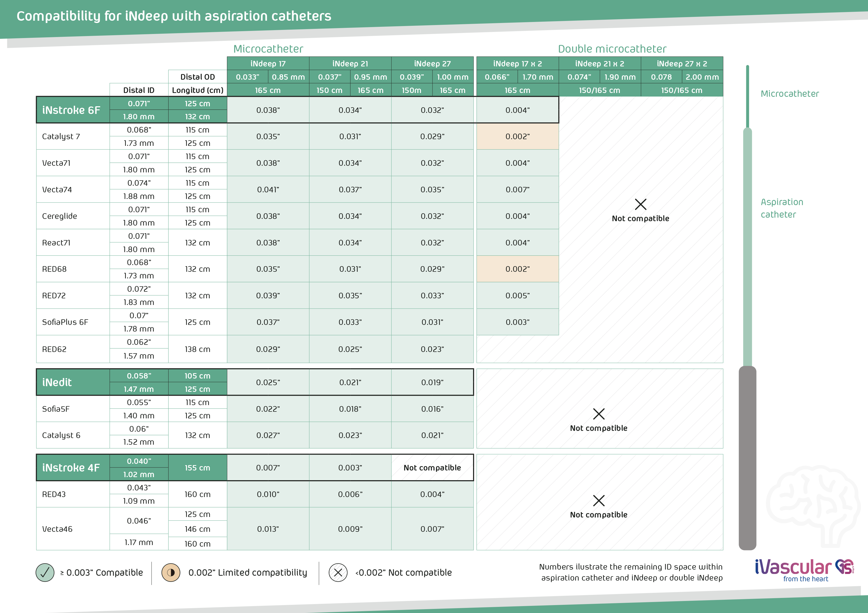Click the 0.022" value in the Sofia5F row

tap(268, 409)
